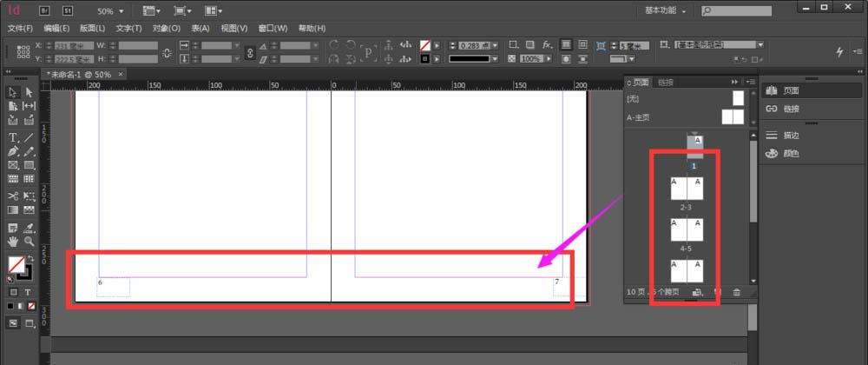Open the 对象(O) menu

coord(167,29)
